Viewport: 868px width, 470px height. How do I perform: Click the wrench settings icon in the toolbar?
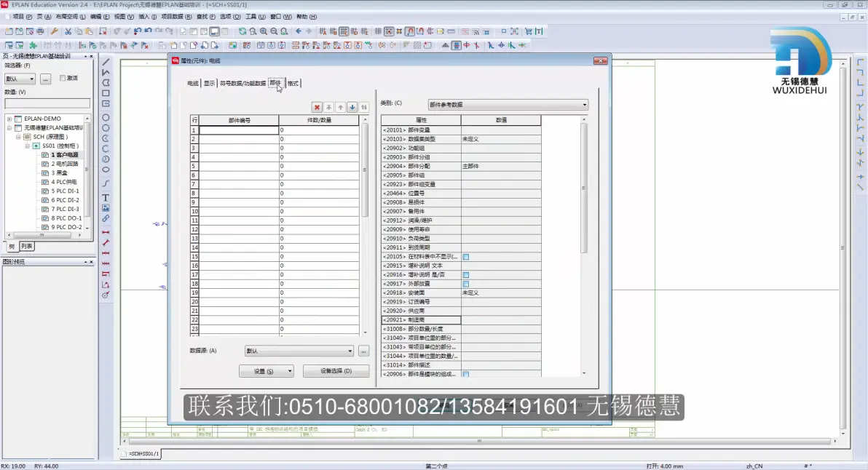(x=54, y=31)
